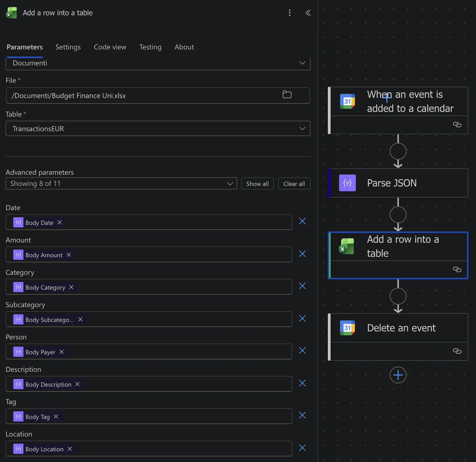Click connection link icon on calendar trigger card
This screenshot has width=476, height=462.
457,125
